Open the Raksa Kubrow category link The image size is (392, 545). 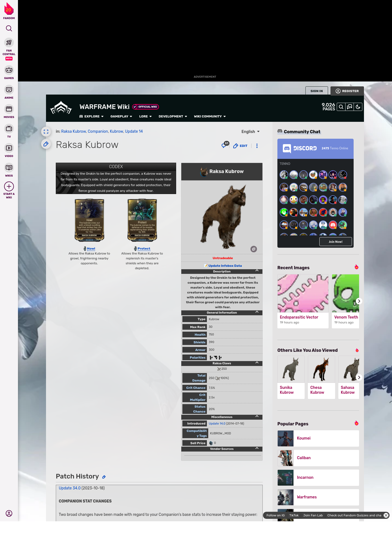pyautogui.click(x=73, y=131)
